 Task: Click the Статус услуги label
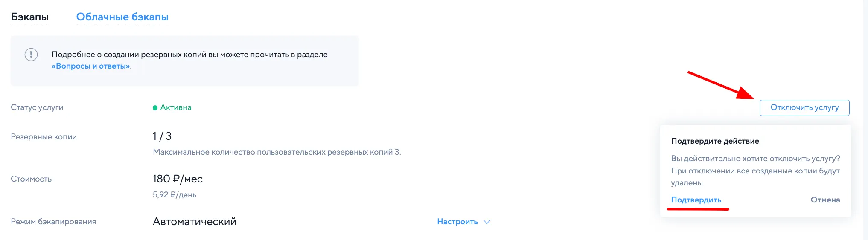tap(37, 107)
